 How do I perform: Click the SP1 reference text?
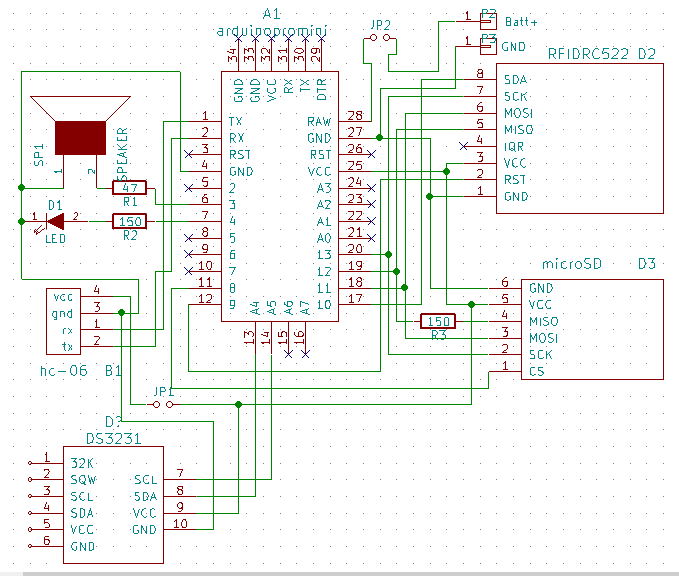point(39,155)
